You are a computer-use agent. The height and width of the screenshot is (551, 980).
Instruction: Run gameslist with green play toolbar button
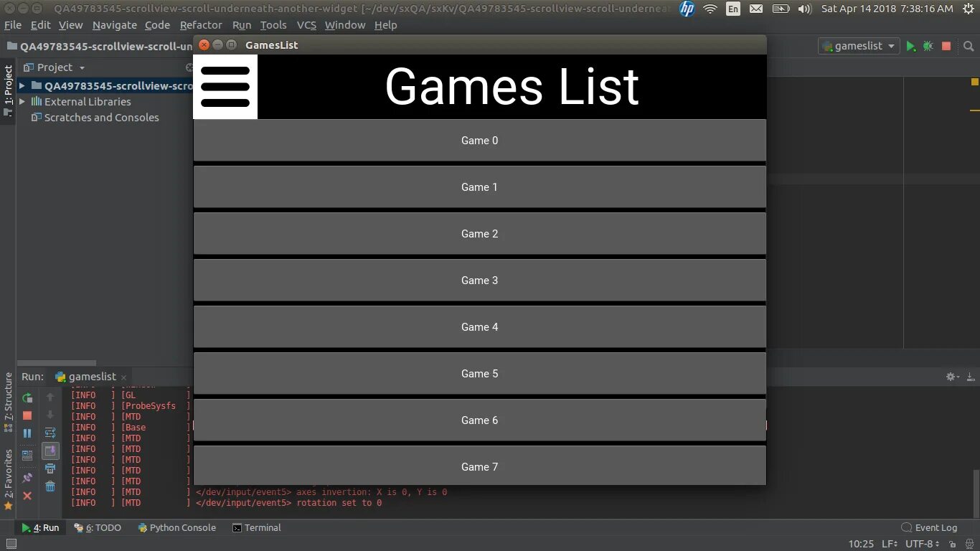pyautogui.click(x=910, y=46)
